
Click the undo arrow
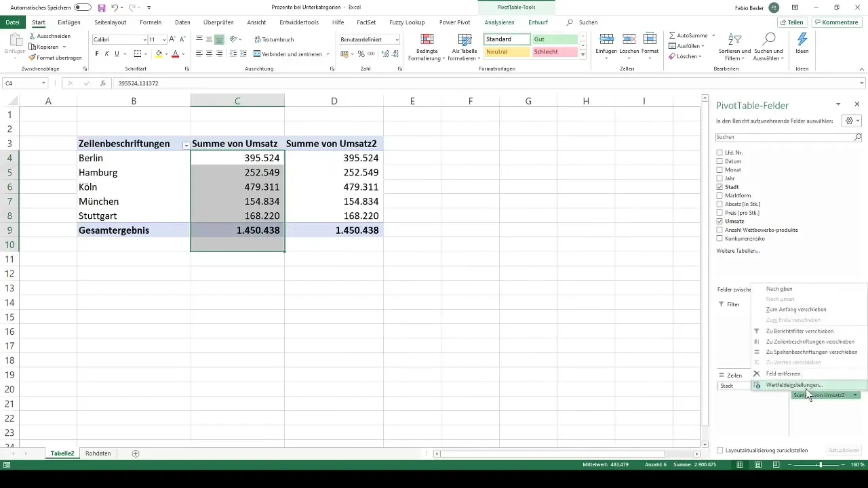[x=115, y=7]
